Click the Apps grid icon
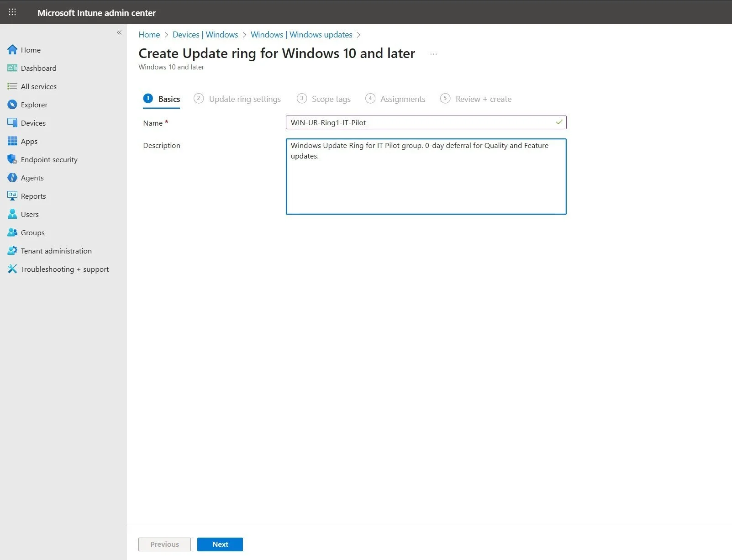Image resolution: width=732 pixels, height=560 pixels. pyautogui.click(x=12, y=141)
